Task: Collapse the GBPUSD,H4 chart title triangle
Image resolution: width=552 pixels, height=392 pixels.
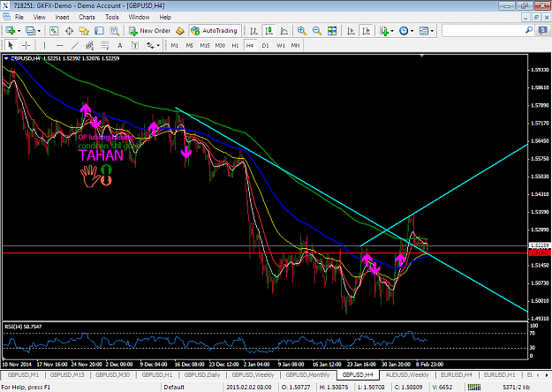Action: coord(6,58)
